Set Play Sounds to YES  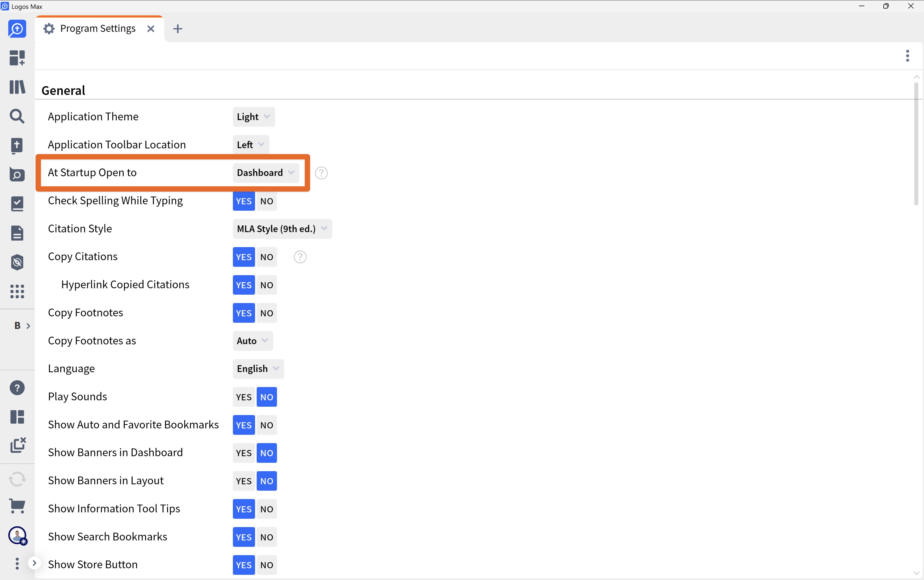tap(244, 397)
